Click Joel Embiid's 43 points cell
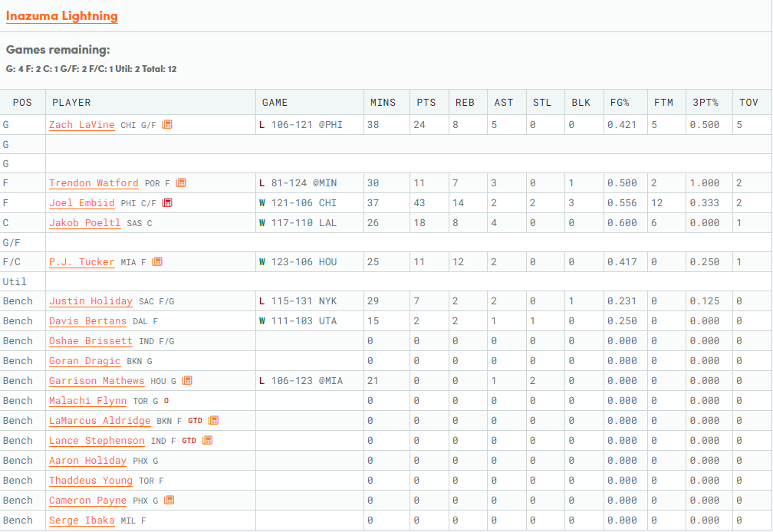The width and height of the screenshot is (773, 532). pyautogui.click(x=429, y=203)
